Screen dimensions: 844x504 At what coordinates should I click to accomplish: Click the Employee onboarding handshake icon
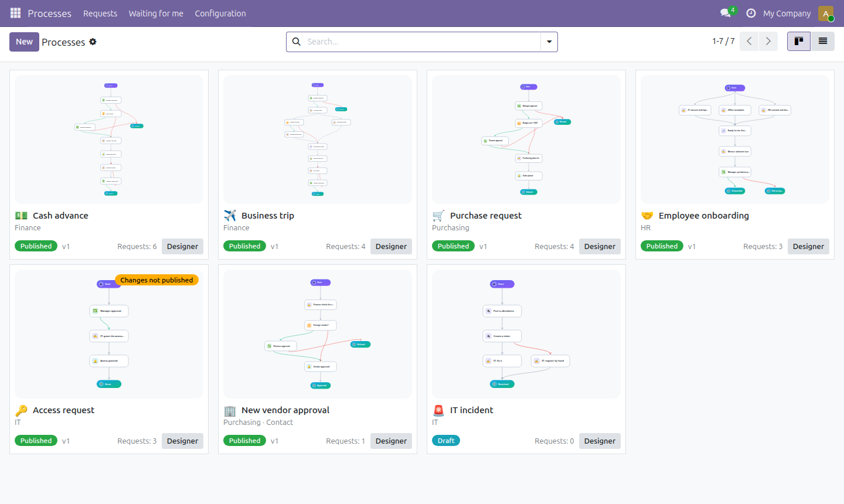click(x=647, y=216)
